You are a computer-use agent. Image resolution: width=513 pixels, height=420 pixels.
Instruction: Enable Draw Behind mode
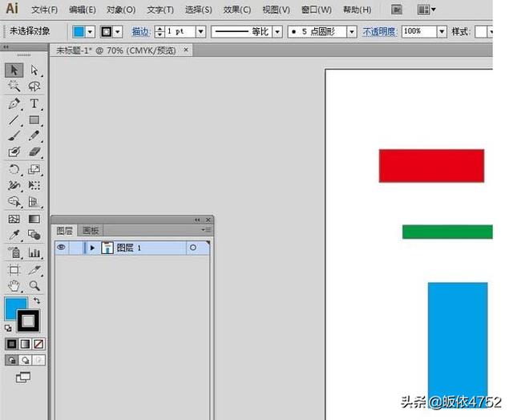click(25, 360)
